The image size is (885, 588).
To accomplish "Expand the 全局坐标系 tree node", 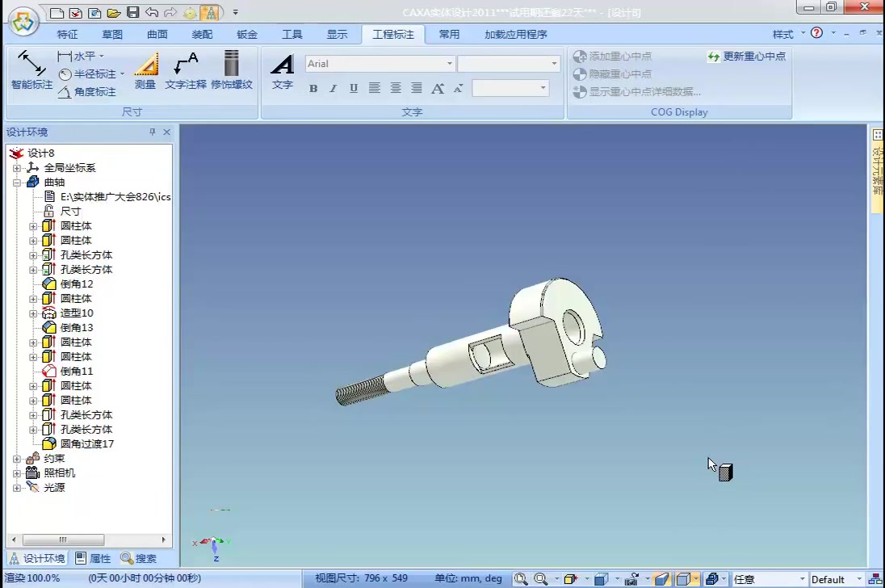I will click(17, 168).
